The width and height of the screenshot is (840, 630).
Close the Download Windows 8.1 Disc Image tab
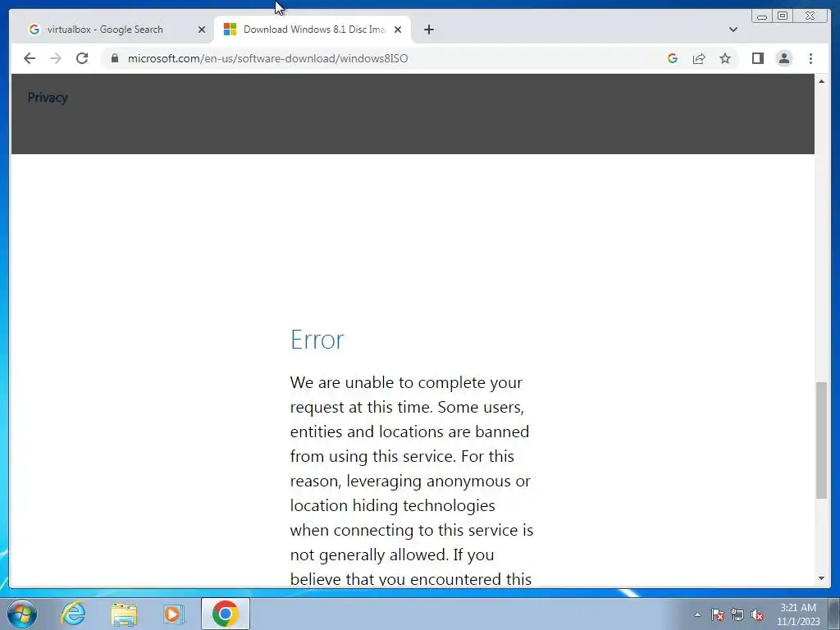(x=398, y=30)
